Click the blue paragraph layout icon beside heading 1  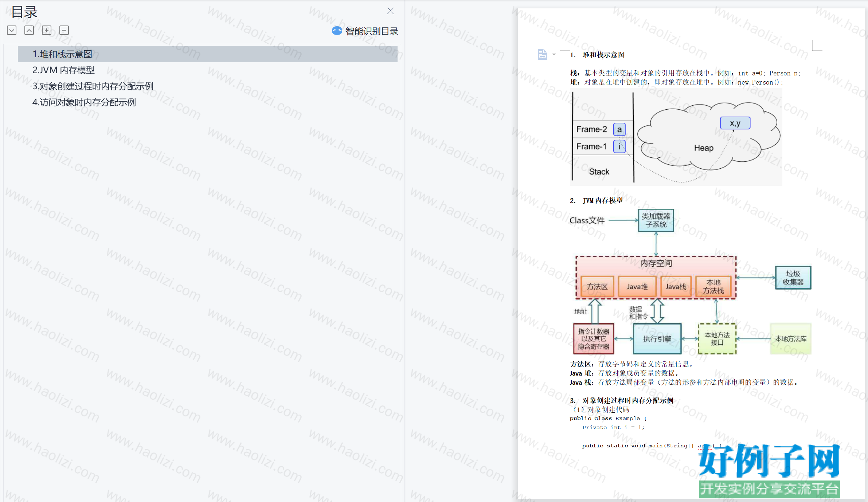coord(542,54)
